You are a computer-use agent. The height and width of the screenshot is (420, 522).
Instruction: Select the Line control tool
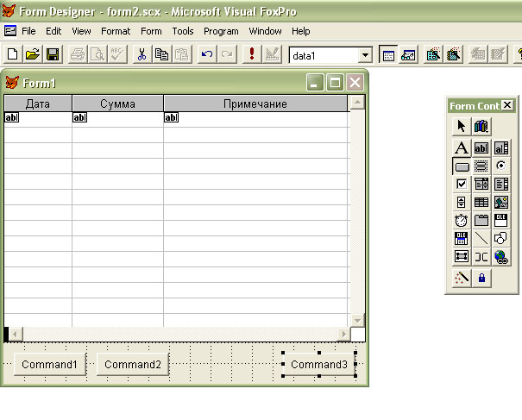pos(481,238)
